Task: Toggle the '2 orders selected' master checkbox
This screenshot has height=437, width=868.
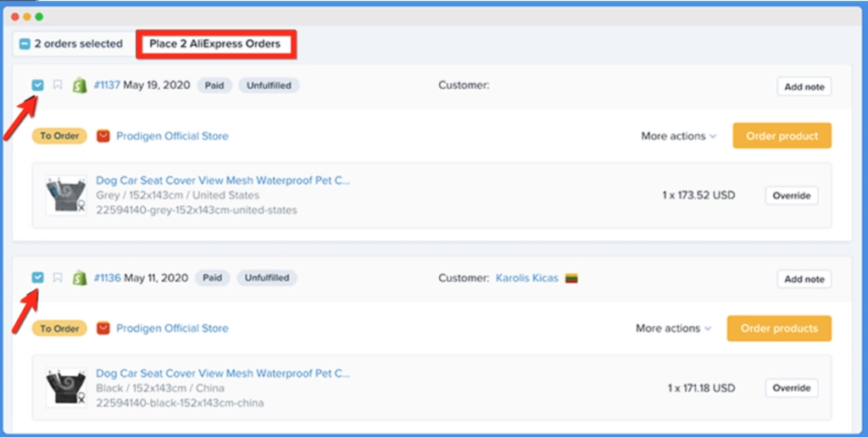Action: (25, 44)
